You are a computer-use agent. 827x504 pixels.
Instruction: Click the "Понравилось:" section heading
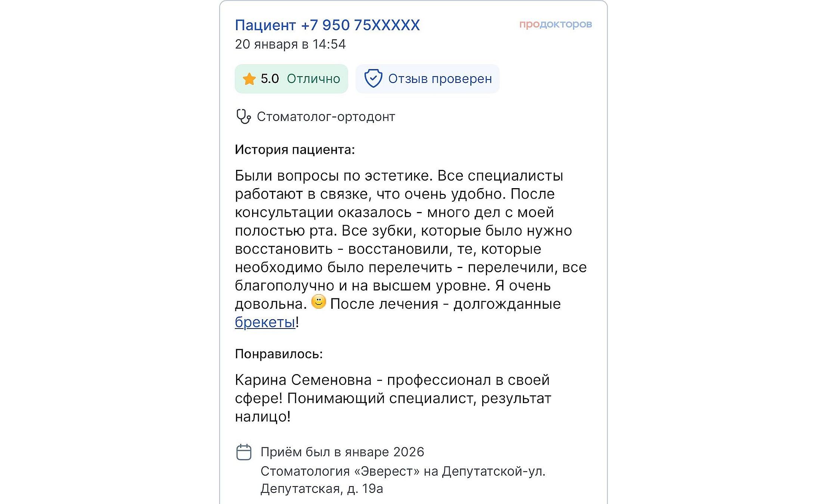(x=279, y=354)
